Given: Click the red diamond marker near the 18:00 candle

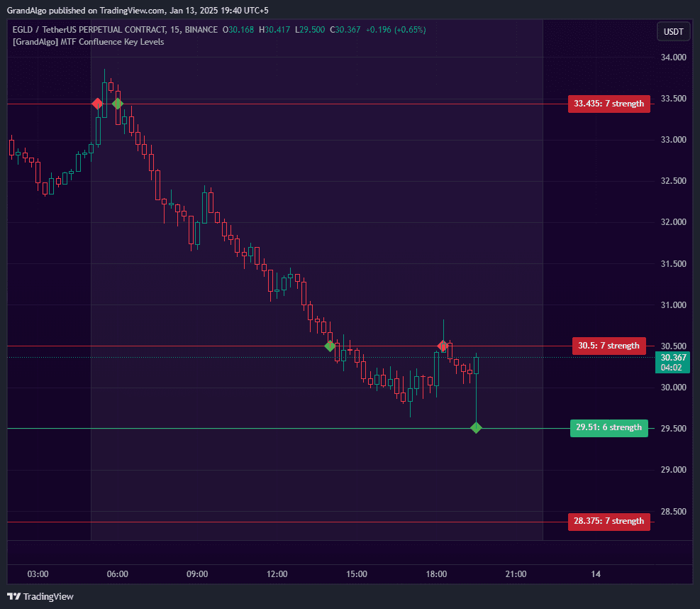Looking at the screenshot, I should (442, 346).
